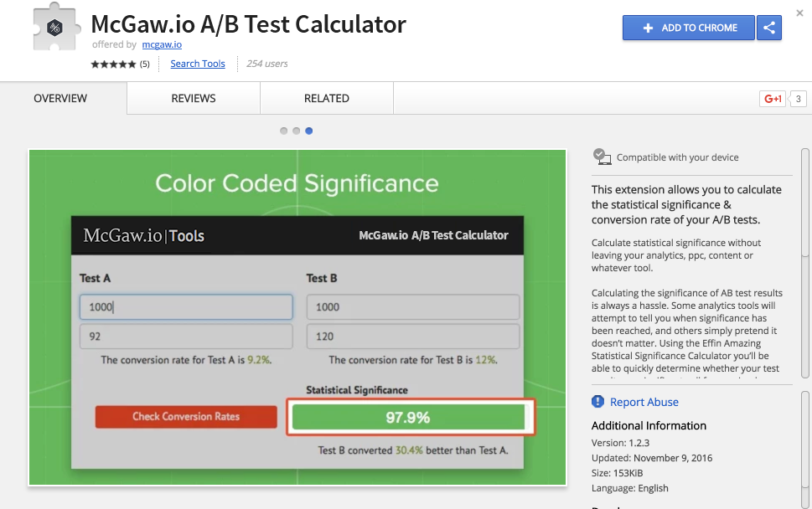Show the first screenshot via carousel dot
The height and width of the screenshot is (509, 812).
283,131
